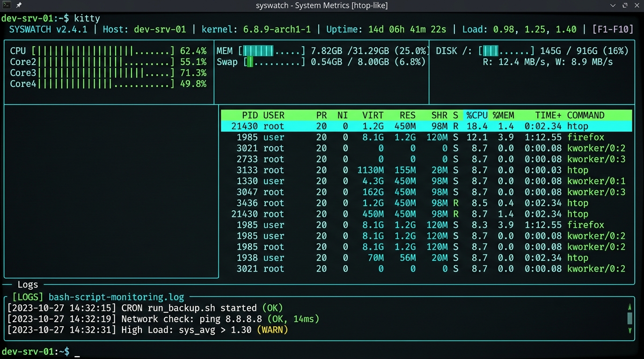644x359 pixels.
Task: Click the firefox row with 8.3 %CPU
Action: (x=426, y=225)
